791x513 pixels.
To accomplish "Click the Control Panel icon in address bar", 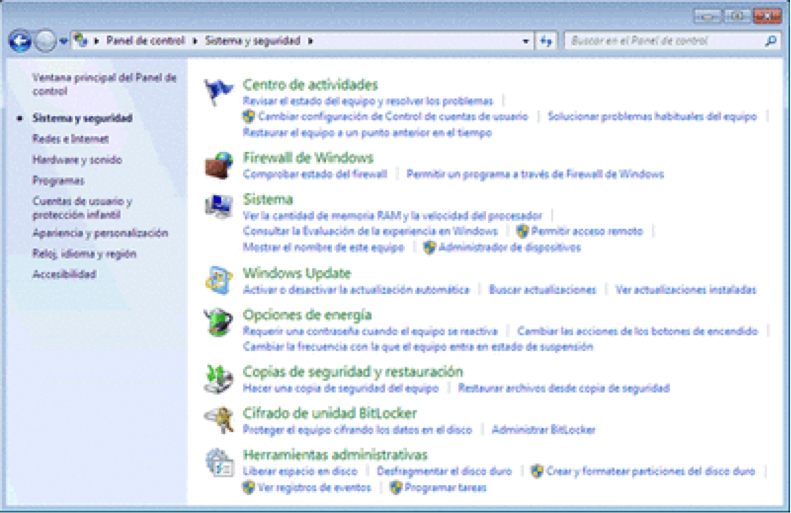I will (x=80, y=40).
